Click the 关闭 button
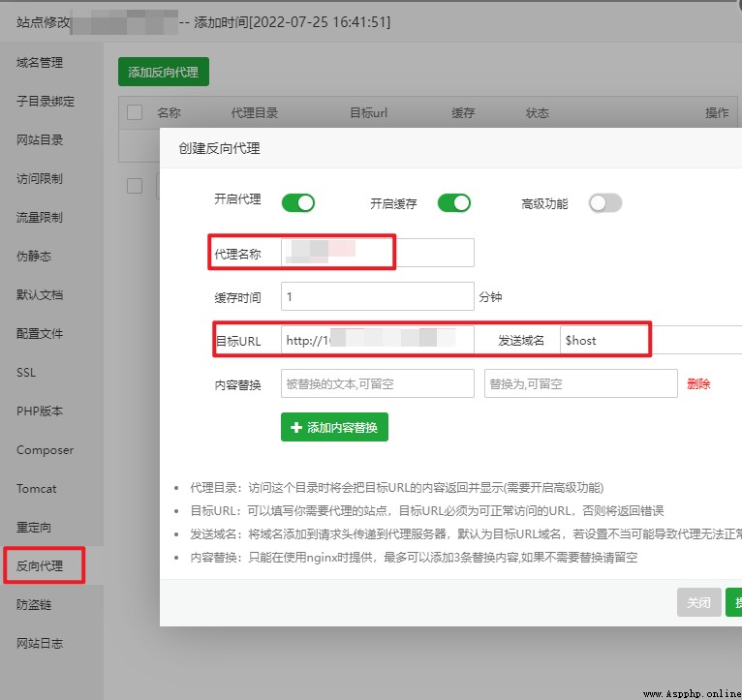The height and width of the screenshot is (700, 742). 699,602
